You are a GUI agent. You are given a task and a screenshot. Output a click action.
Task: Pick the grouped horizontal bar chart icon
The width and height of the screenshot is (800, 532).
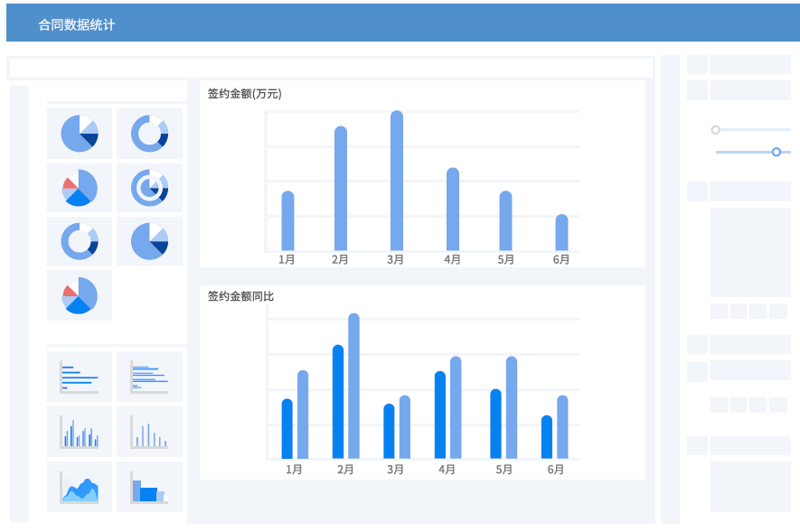[x=149, y=377]
